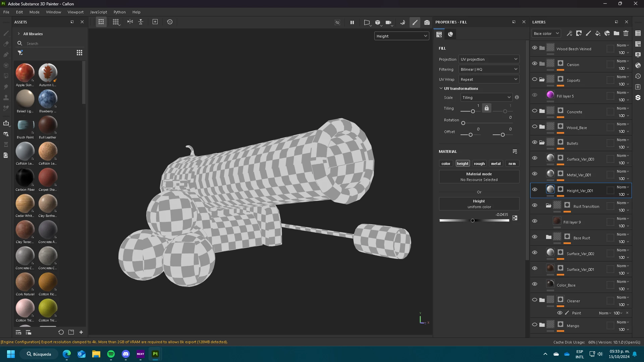This screenshot has width=644, height=362.
Task: Click the Material mode resource button
Action: [x=479, y=177]
